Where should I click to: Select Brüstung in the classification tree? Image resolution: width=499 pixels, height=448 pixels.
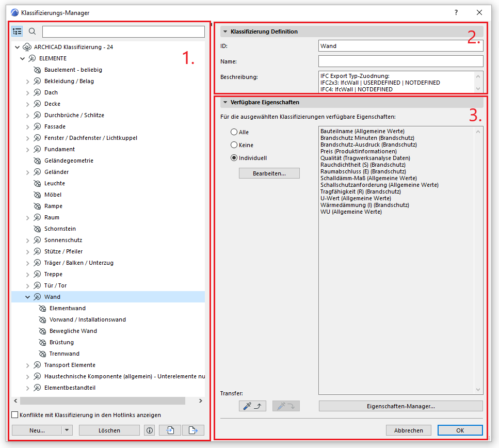pos(61,342)
